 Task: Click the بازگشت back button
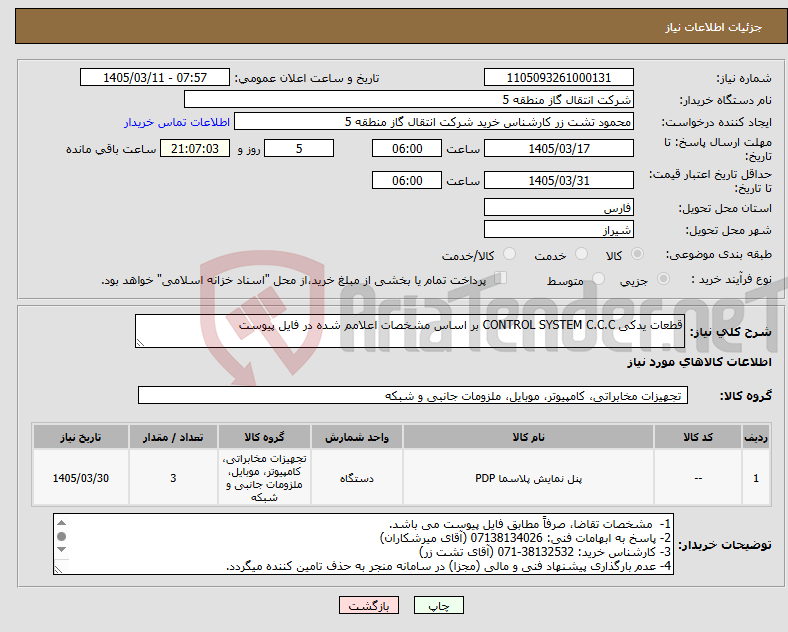tap(369, 605)
